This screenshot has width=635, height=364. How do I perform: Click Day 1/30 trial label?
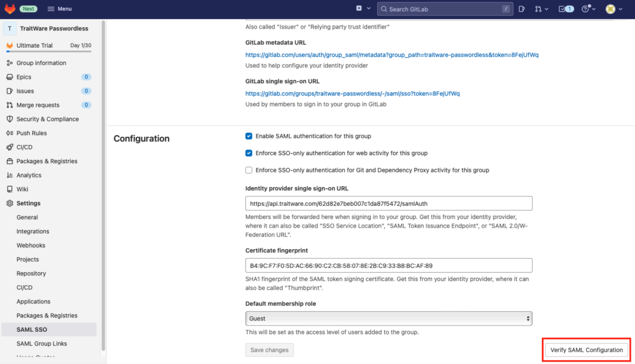81,45
